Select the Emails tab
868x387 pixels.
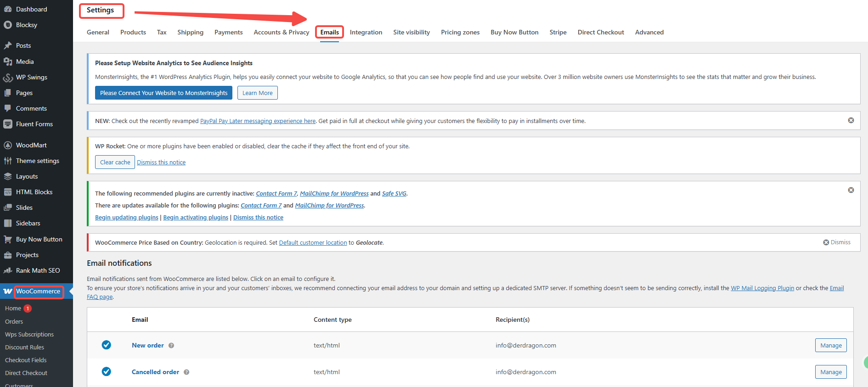coord(330,32)
